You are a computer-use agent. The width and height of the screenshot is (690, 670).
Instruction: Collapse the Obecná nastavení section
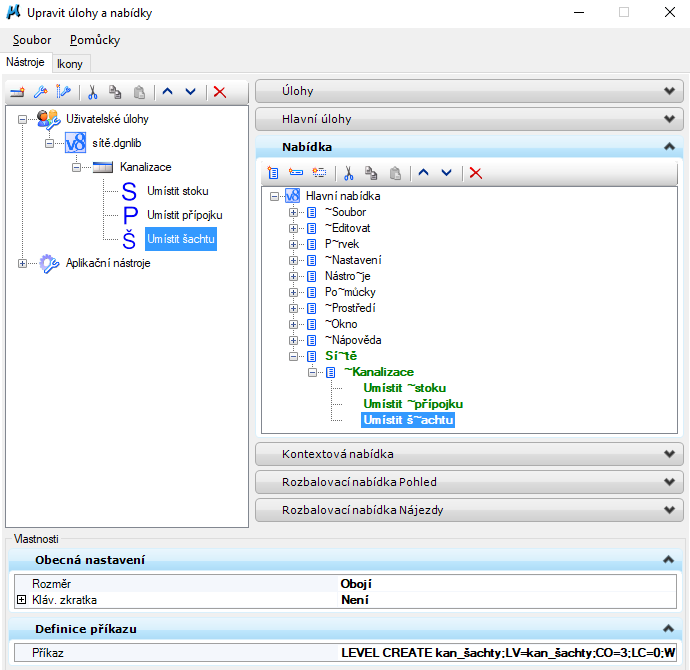668,560
